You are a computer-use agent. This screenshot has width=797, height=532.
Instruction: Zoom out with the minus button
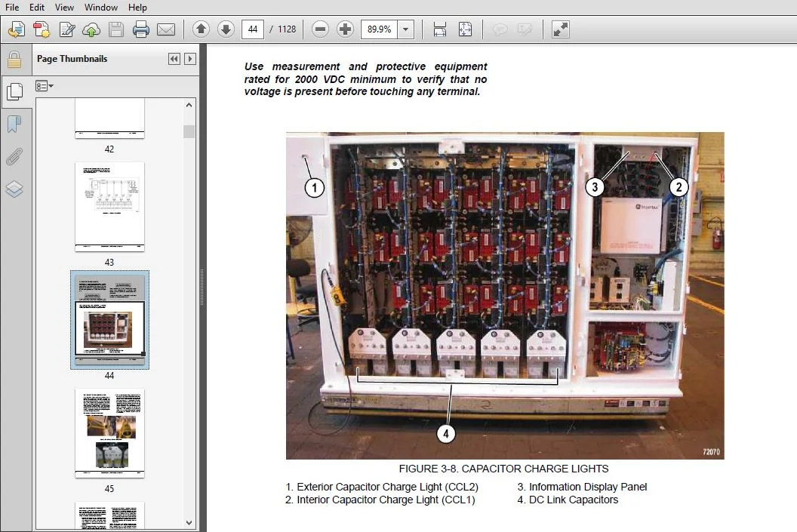(x=320, y=29)
